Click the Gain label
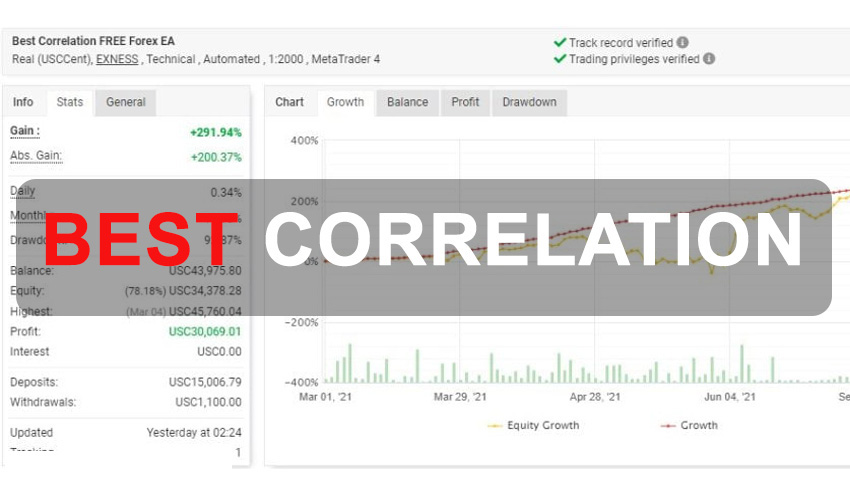This screenshot has height=500, width=850. coord(25,131)
